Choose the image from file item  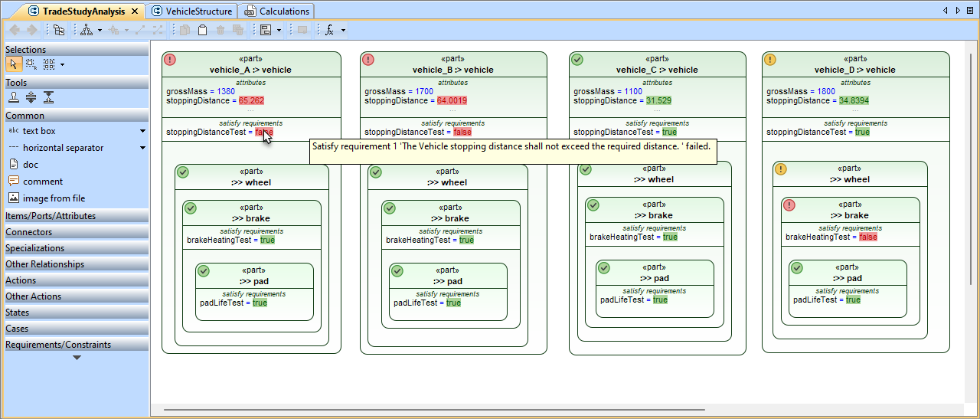pyautogui.click(x=54, y=198)
